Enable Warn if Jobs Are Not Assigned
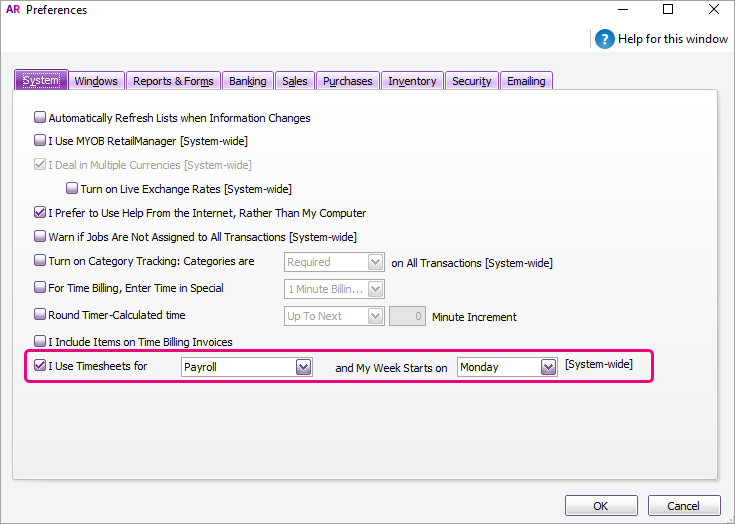 (41, 237)
